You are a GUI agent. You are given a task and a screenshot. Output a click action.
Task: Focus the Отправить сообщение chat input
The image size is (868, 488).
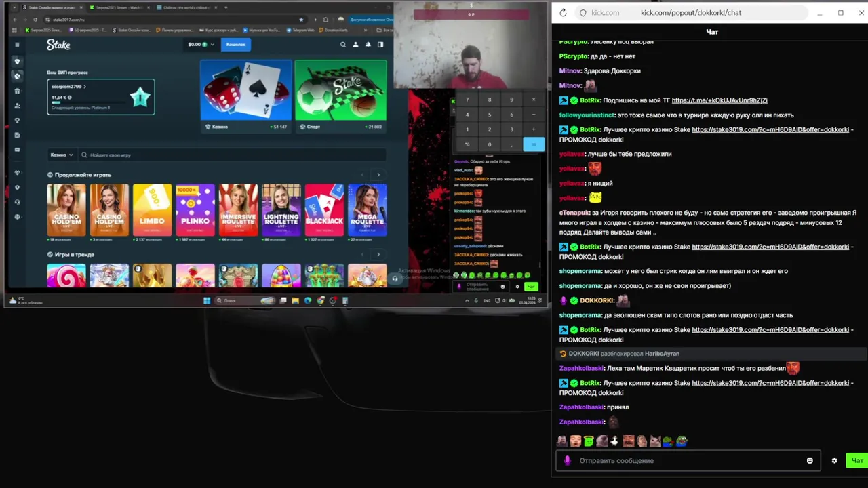pos(688,461)
